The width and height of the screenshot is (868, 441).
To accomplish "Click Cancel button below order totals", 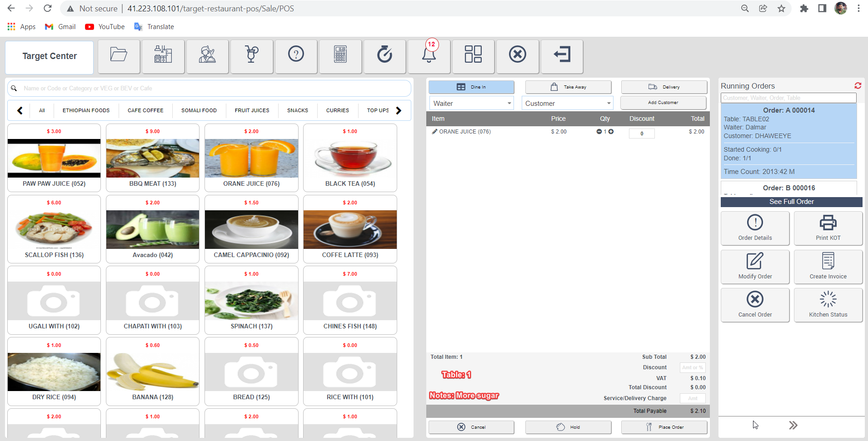I will pos(471,427).
